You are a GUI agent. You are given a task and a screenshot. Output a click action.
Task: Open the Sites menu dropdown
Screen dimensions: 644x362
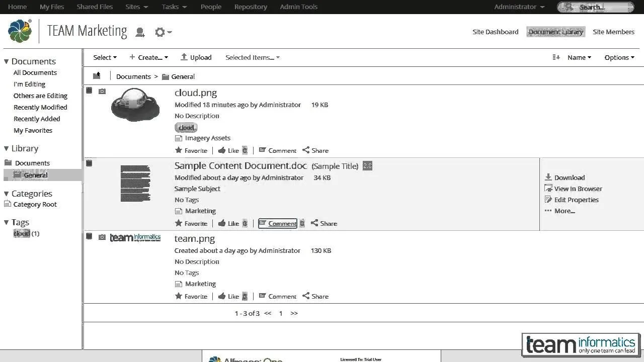137,7
